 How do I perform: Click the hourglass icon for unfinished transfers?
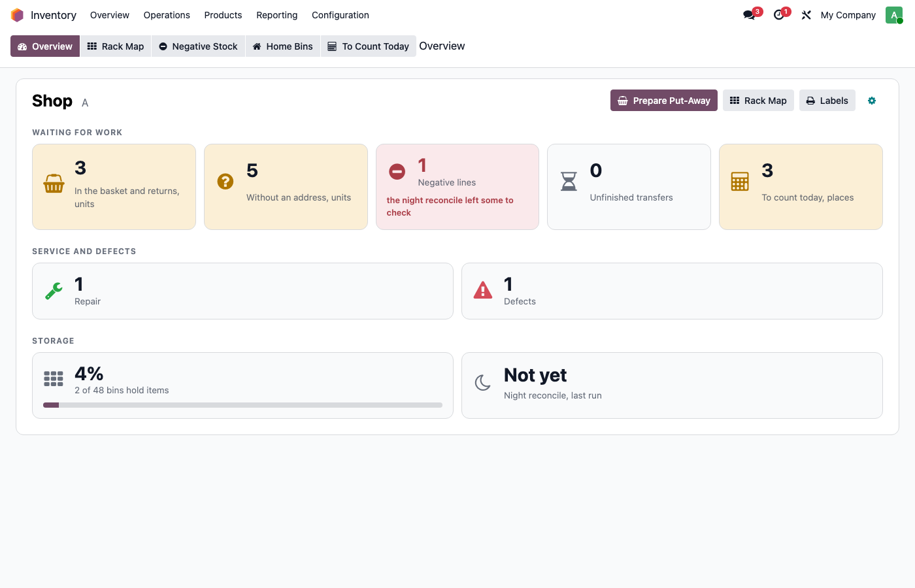569,181
